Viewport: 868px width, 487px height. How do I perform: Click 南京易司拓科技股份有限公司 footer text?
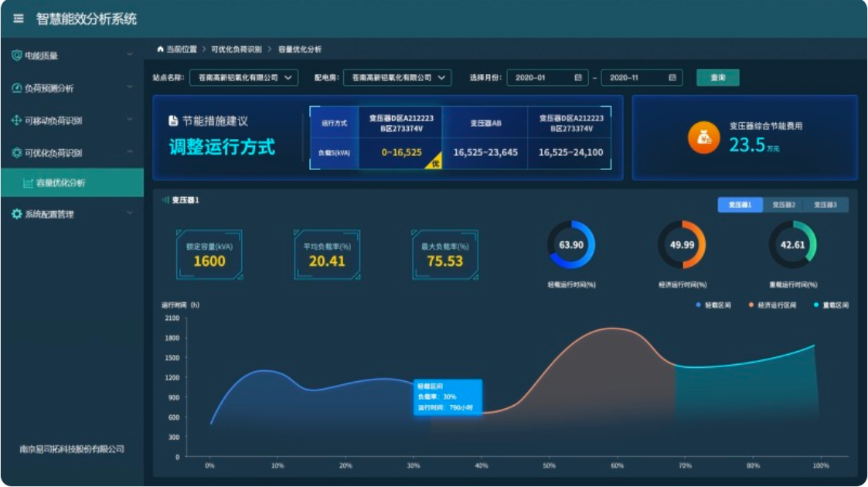pos(72,449)
